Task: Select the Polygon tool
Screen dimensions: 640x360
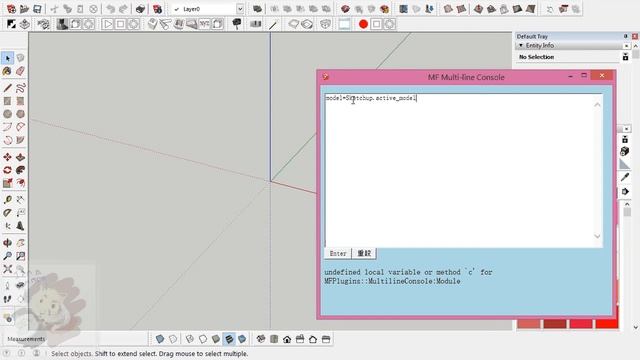Action: click(x=20, y=114)
